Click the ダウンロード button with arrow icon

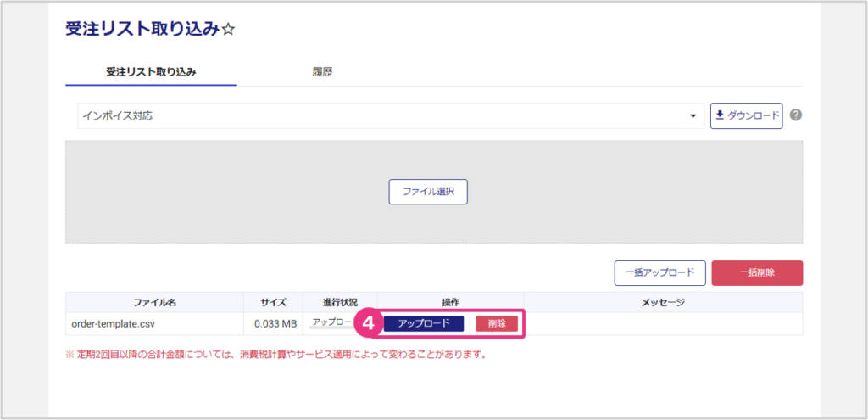point(746,115)
